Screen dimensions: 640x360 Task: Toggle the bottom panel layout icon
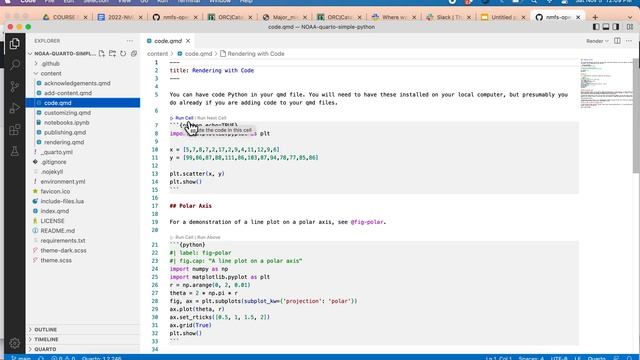click(606, 27)
